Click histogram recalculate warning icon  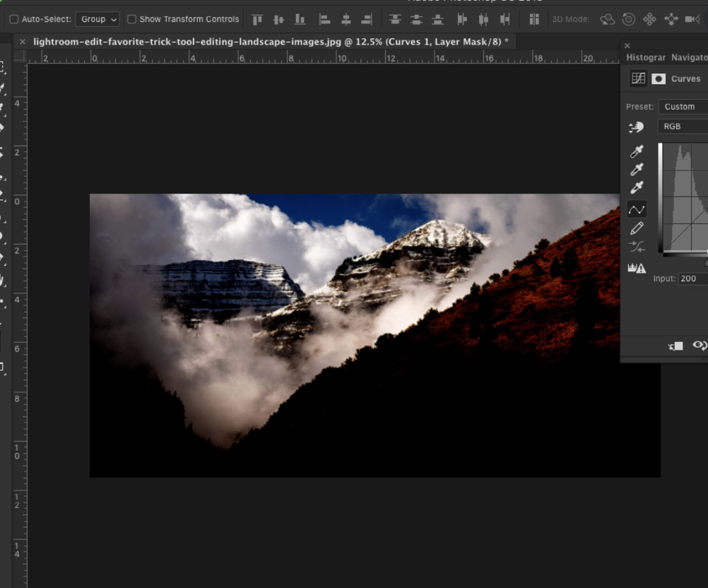pos(637,269)
